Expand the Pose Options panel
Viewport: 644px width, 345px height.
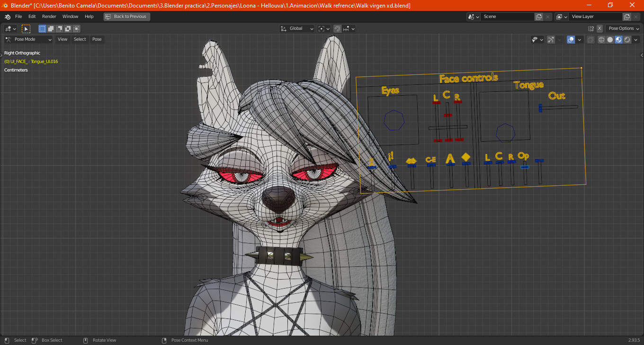point(623,28)
